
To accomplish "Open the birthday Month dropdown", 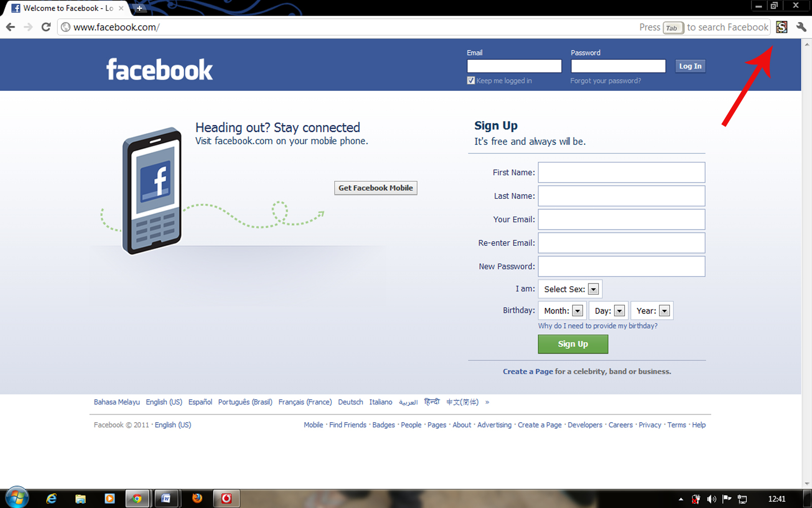I will (x=562, y=310).
